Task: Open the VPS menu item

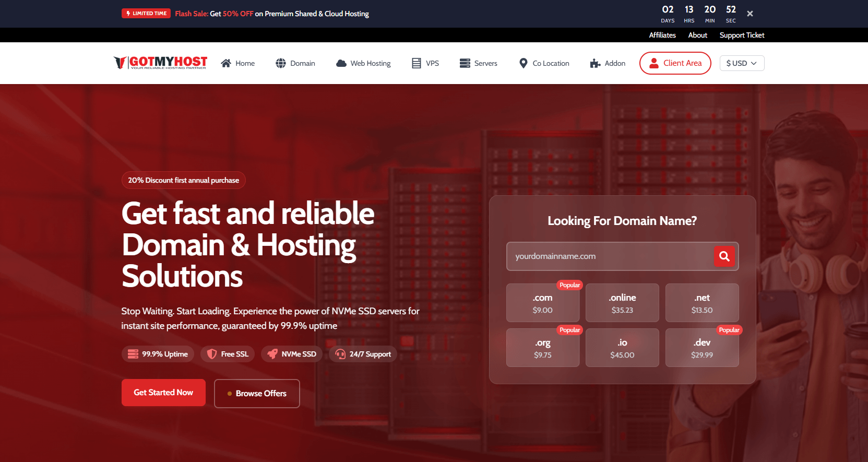Action: (425, 63)
